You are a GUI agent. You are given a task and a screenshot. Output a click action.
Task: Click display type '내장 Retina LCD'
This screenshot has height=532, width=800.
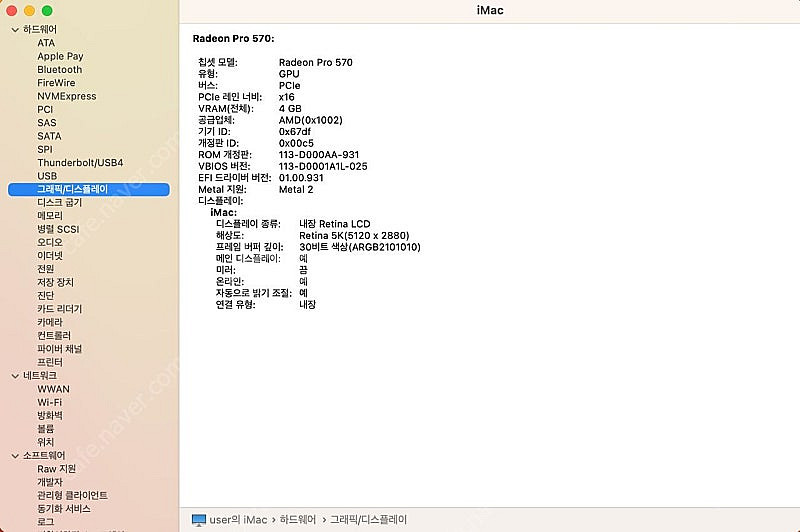[x=334, y=223]
